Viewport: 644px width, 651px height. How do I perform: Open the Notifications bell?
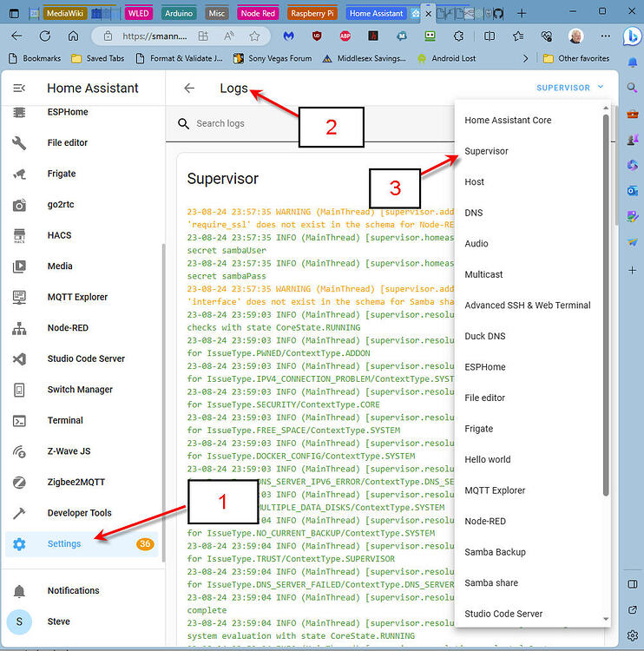19,591
